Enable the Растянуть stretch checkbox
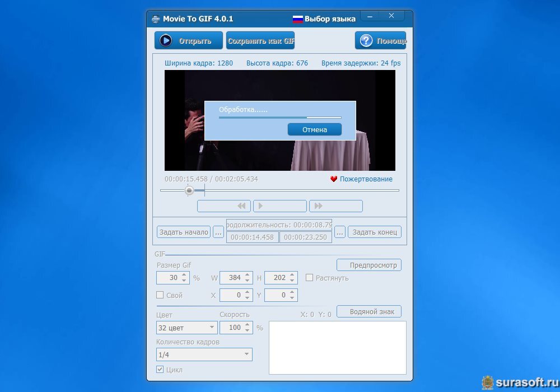This screenshot has height=392, width=560. (x=309, y=277)
